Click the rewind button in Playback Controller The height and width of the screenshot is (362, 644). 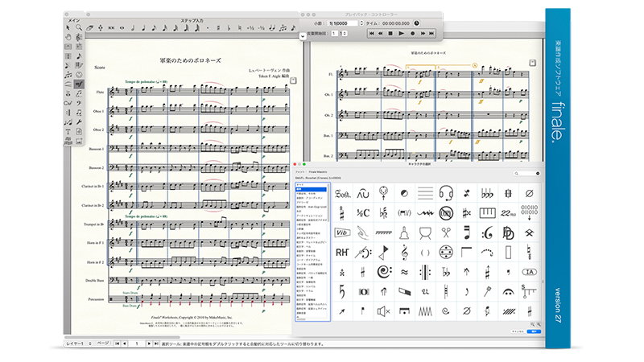coord(380,33)
